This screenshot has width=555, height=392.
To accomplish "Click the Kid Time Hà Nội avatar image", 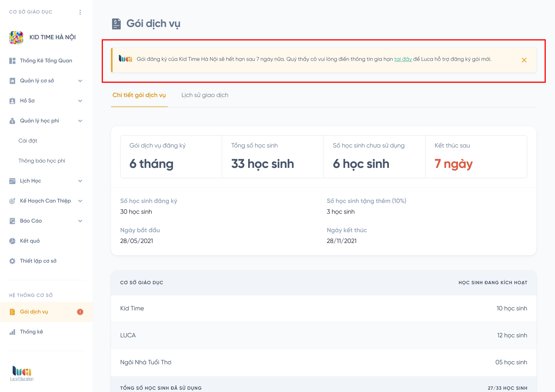I will click(16, 38).
